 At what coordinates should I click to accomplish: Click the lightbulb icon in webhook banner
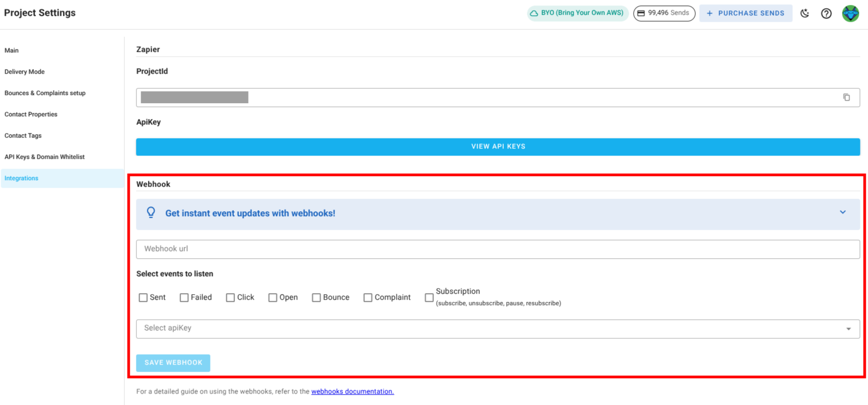click(151, 213)
